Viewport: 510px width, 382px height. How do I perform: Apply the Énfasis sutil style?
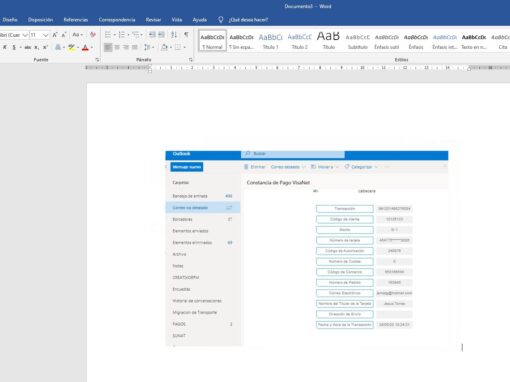[x=386, y=41]
